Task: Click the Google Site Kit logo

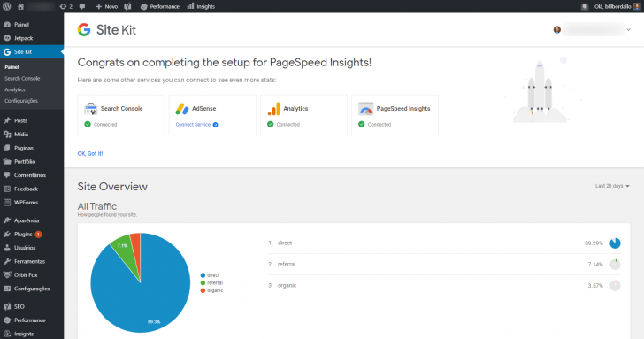Action: tap(107, 29)
